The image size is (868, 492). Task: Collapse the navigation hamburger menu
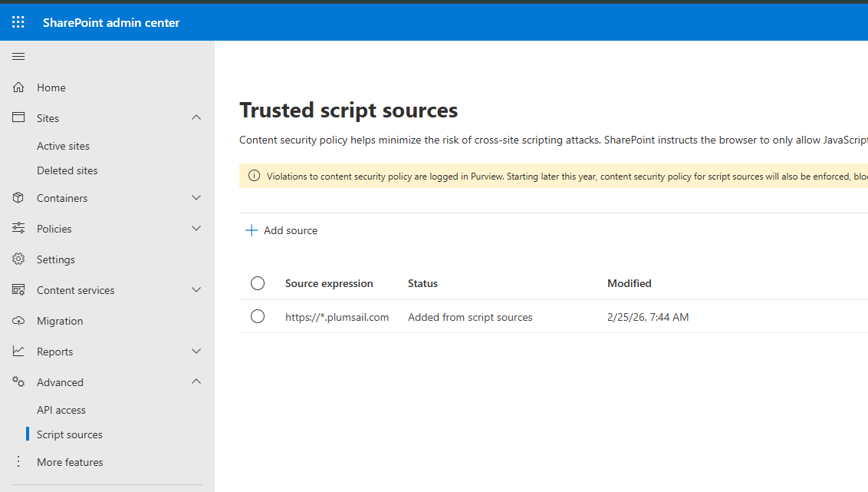[x=18, y=57]
